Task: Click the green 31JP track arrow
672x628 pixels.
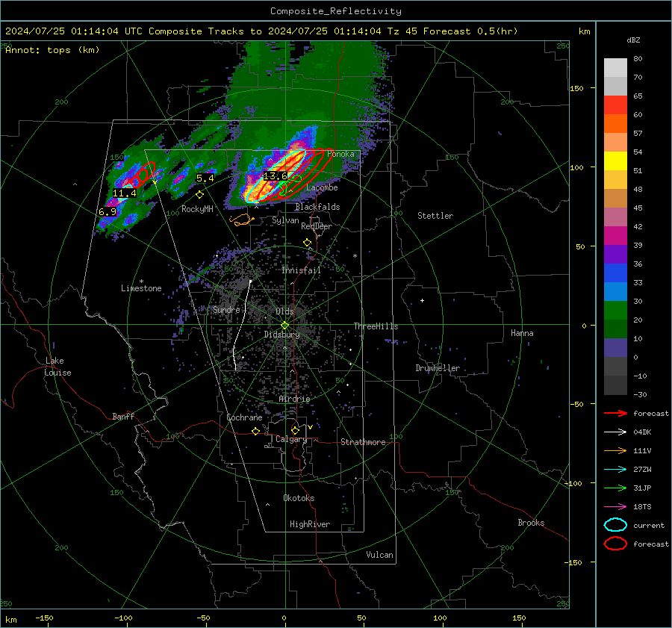Action: 615,488
